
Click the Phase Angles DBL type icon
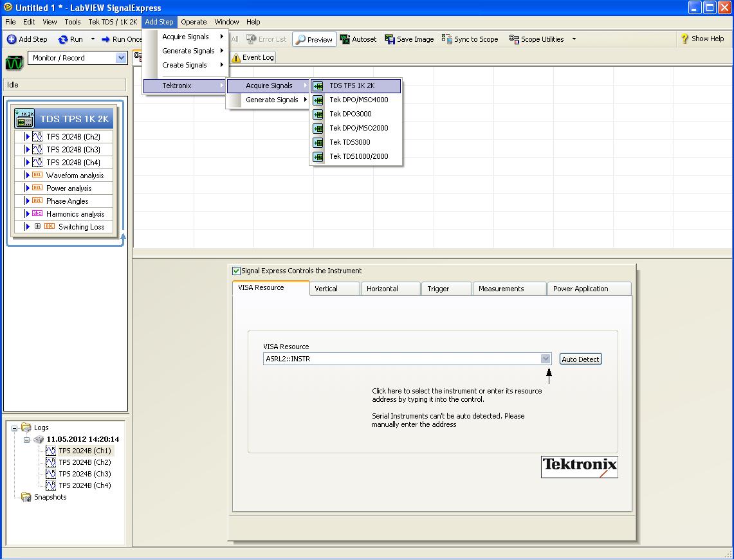pos(37,201)
